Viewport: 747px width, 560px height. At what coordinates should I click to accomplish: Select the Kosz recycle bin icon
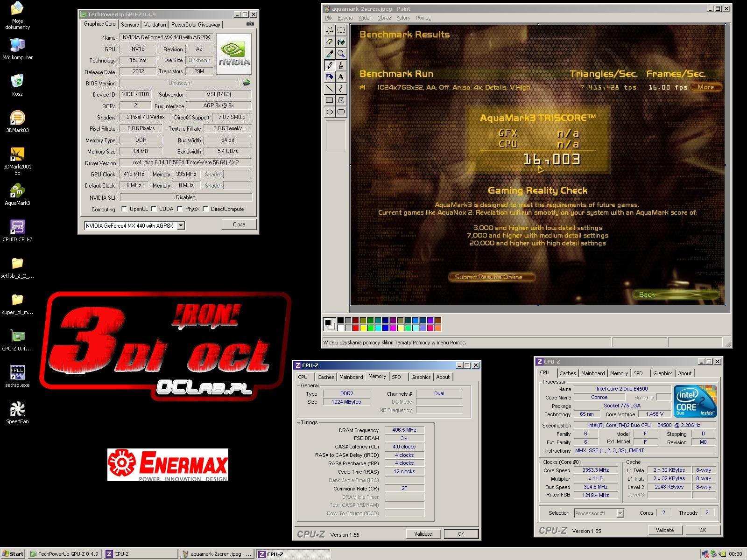pyautogui.click(x=17, y=85)
